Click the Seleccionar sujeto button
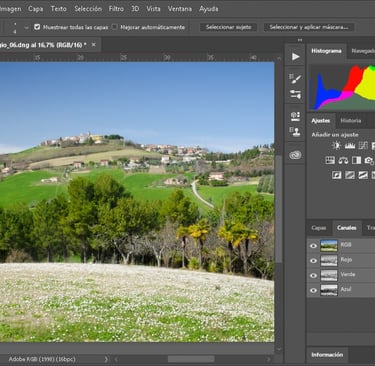Screen dimensions: 375x366 [x=228, y=27]
